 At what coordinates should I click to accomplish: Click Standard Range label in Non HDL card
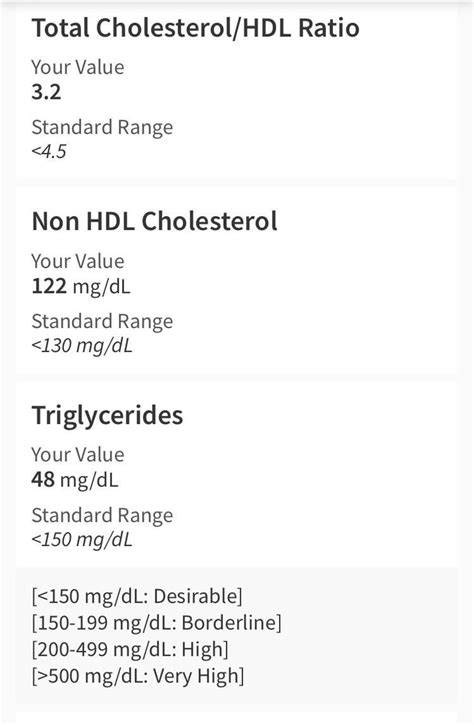tap(102, 321)
